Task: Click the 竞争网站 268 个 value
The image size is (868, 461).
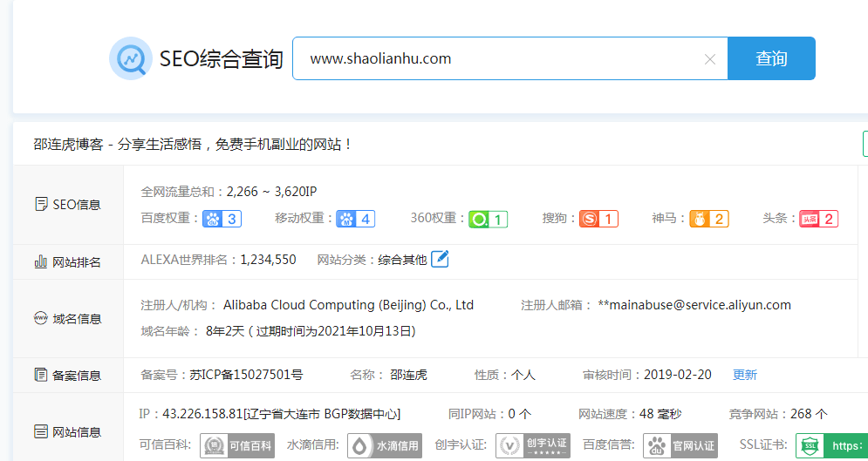Action: pos(810,413)
